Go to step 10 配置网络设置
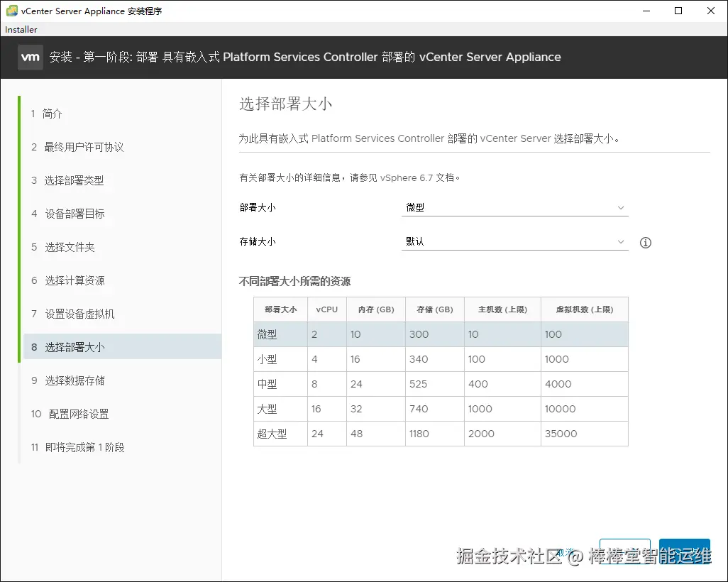Viewport: 728px width, 582px height. point(70,414)
